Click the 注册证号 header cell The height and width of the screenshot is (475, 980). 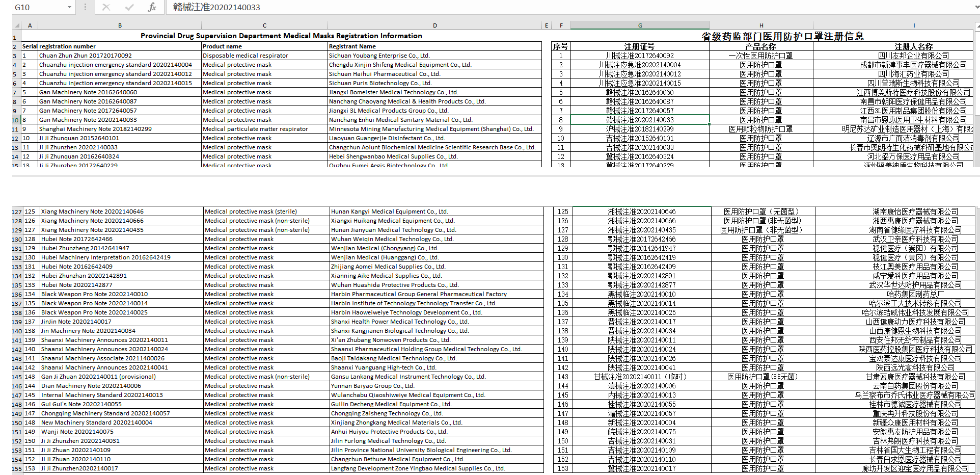pos(640,46)
